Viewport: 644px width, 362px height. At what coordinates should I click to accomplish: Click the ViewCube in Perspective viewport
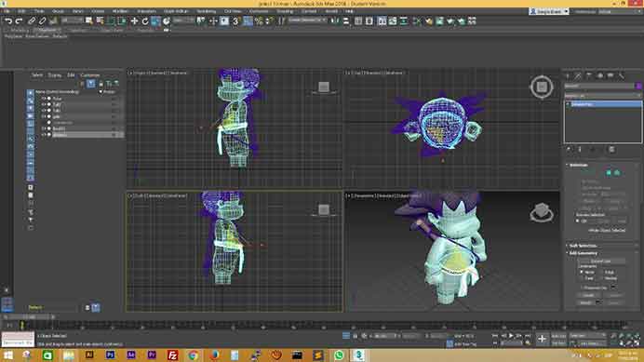coord(542,212)
